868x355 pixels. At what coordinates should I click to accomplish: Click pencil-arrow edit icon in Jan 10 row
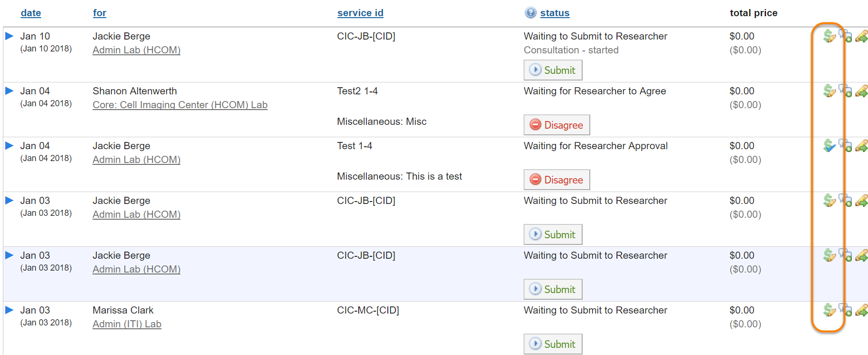pos(861,36)
